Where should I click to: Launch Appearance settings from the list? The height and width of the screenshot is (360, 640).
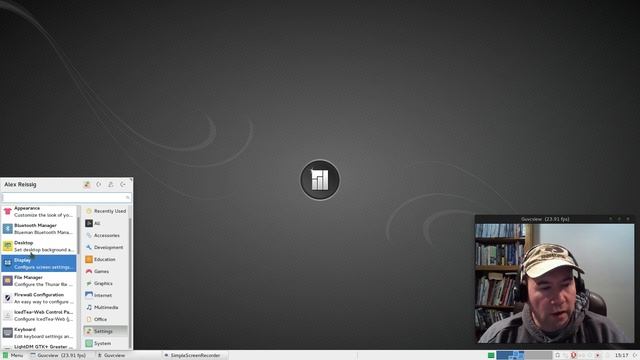39,211
